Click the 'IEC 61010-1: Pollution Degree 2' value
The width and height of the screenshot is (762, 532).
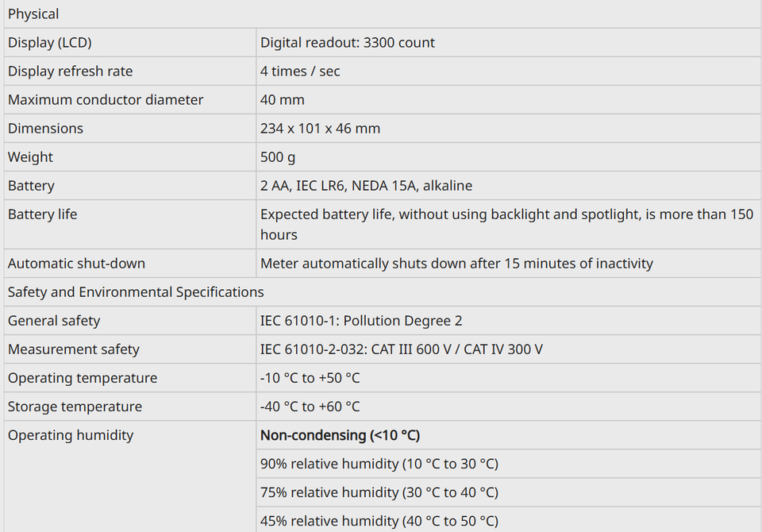[x=361, y=321]
